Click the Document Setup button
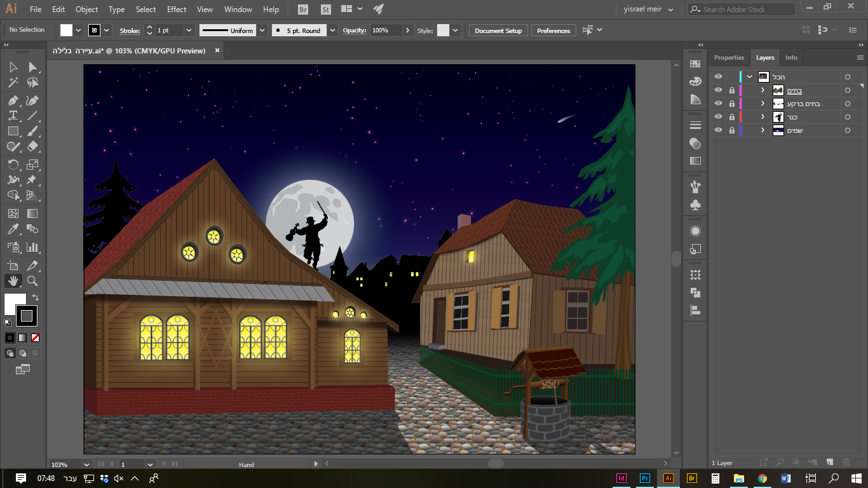The width and height of the screenshot is (868, 488). (x=498, y=30)
